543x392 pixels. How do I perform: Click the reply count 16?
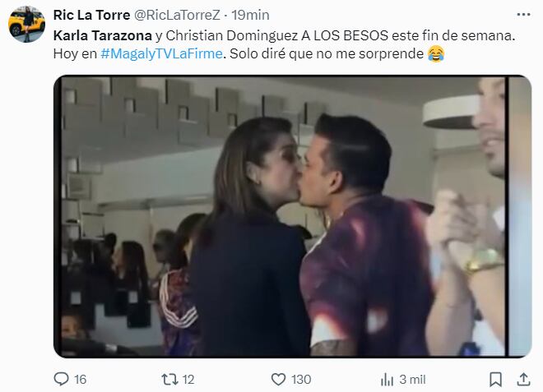[x=80, y=380]
